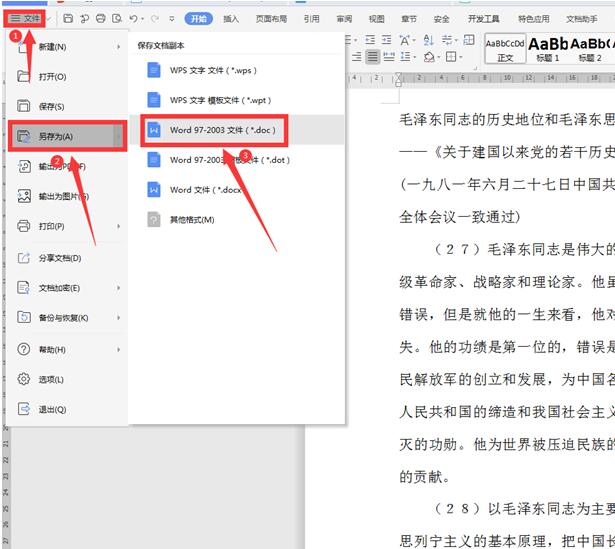
Task: Apply the 标题 1 heading style
Action: (548, 49)
